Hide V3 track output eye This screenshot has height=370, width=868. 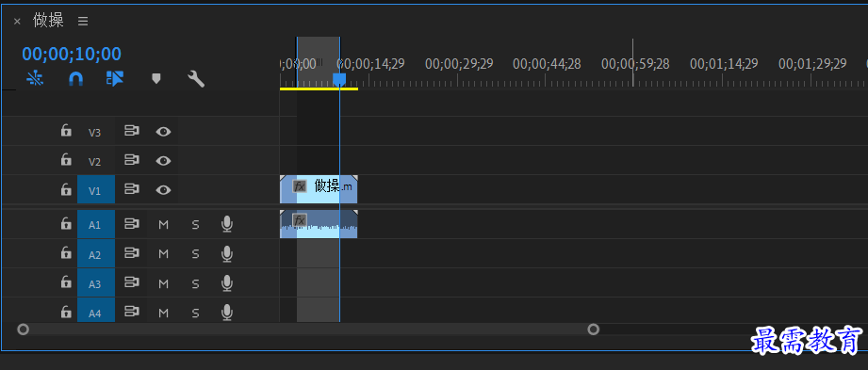tap(163, 132)
